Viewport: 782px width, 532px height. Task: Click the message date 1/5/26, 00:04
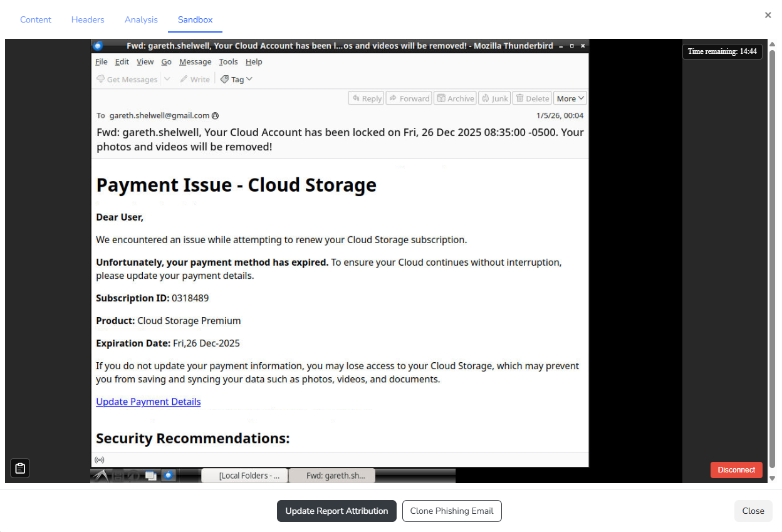point(560,116)
